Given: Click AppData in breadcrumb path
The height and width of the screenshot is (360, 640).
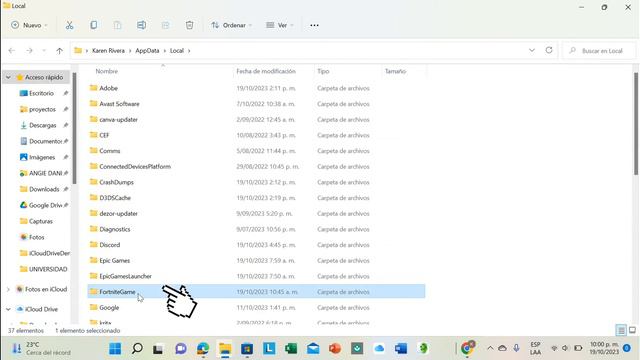Looking at the screenshot, I should point(147,51).
